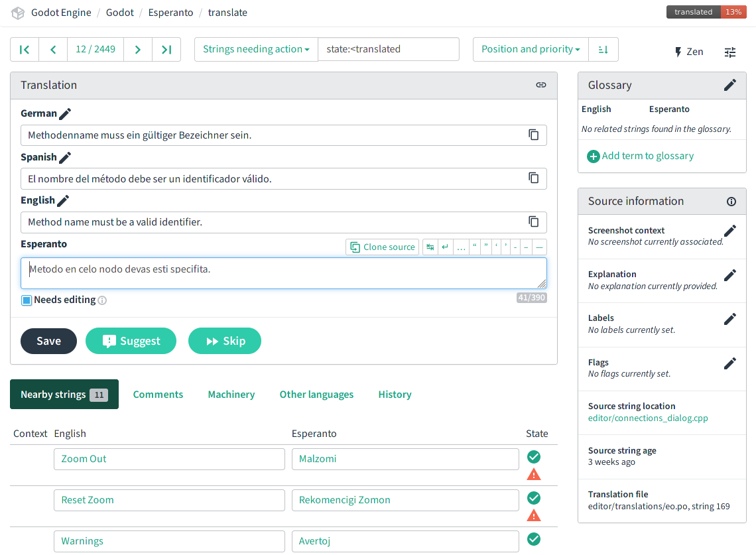Edit the Flags with the pencil icon
756x555 pixels.
(x=730, y=363)
